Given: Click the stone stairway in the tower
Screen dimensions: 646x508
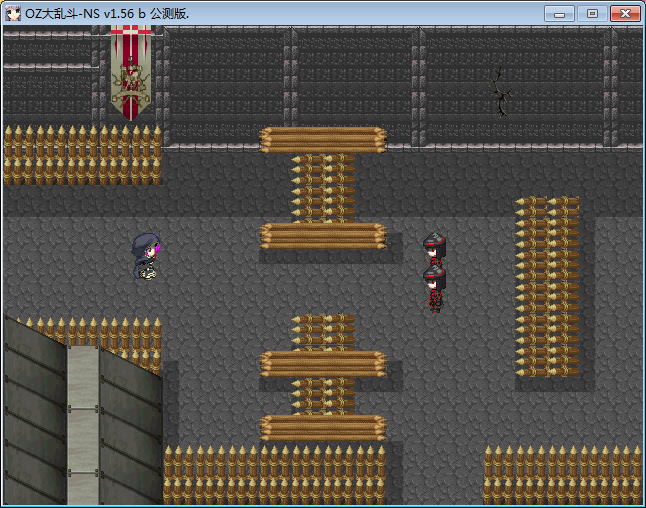Looking at the screenshot, I should click(x=83, y=424).
